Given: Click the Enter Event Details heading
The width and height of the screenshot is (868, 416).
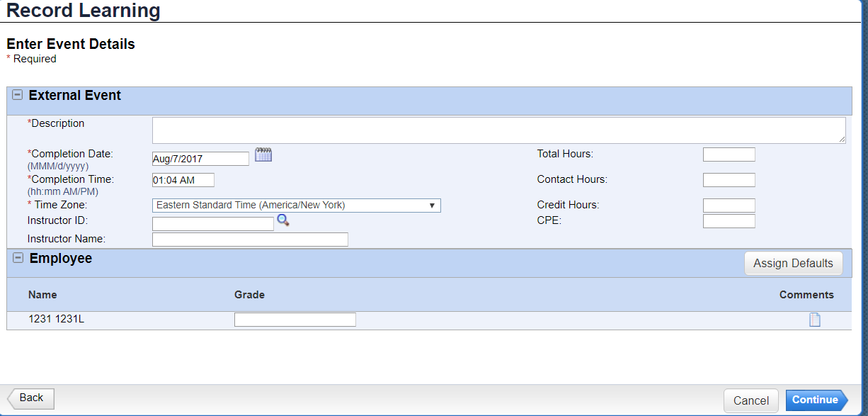Looking at the screenshot, I should point(71,44).
